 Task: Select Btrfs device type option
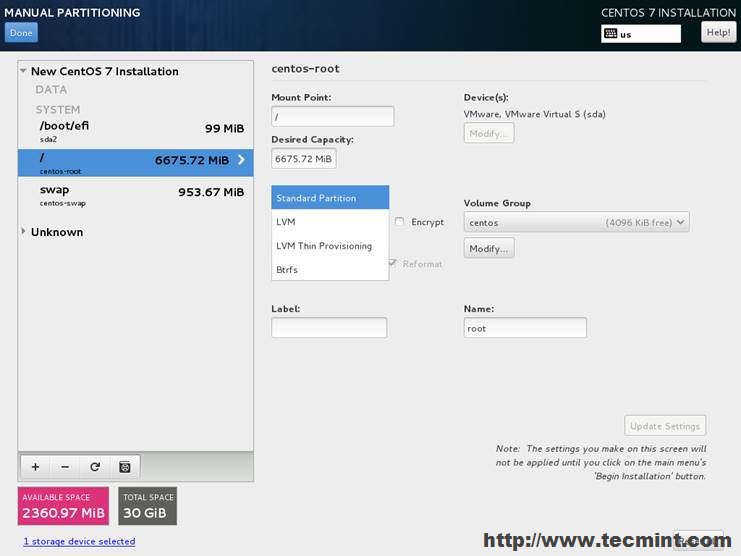click(x=330, y=269)
